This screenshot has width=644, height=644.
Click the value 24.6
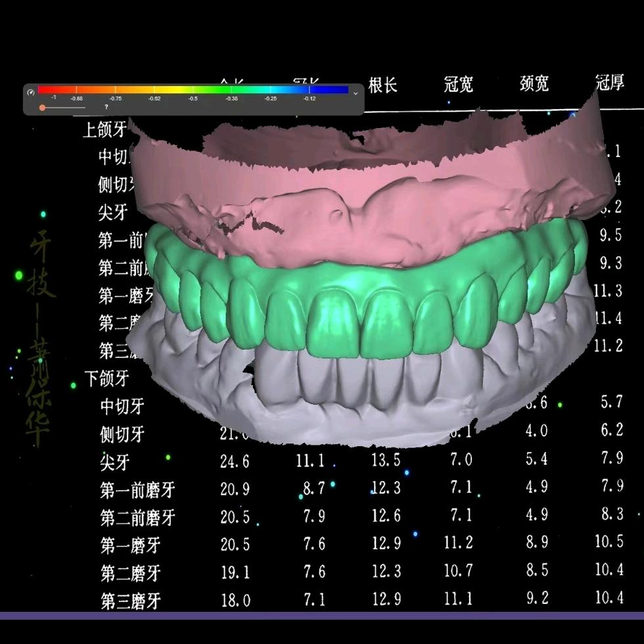coord(235,461)
